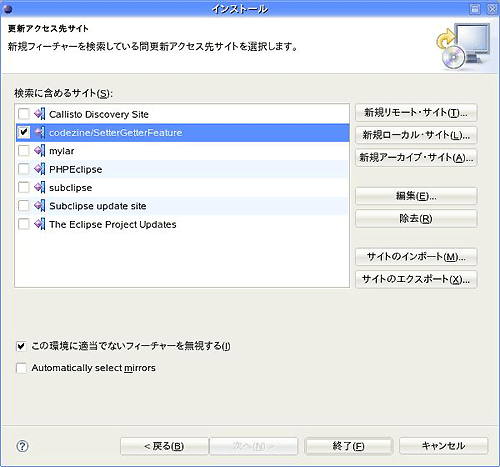This screenshot has width=500, height=467.
Task: Select the PHPEclipse row text
Action: point(76,169)
